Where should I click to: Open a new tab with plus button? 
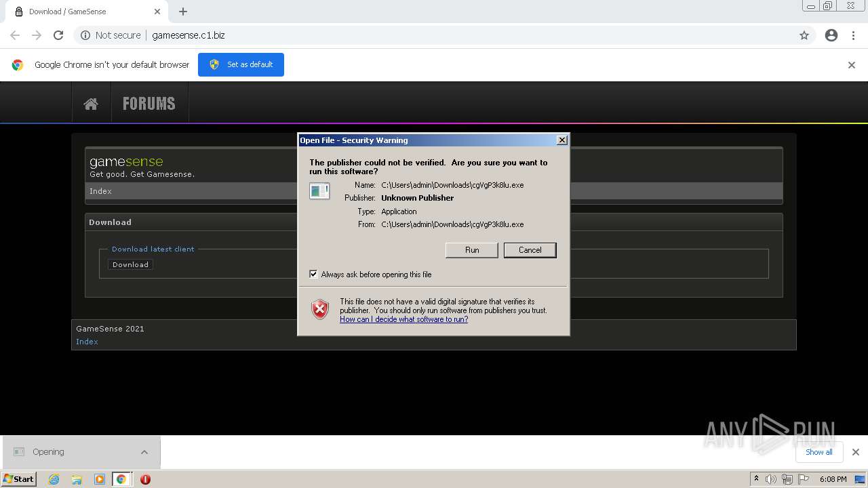[x=183, y=12]
